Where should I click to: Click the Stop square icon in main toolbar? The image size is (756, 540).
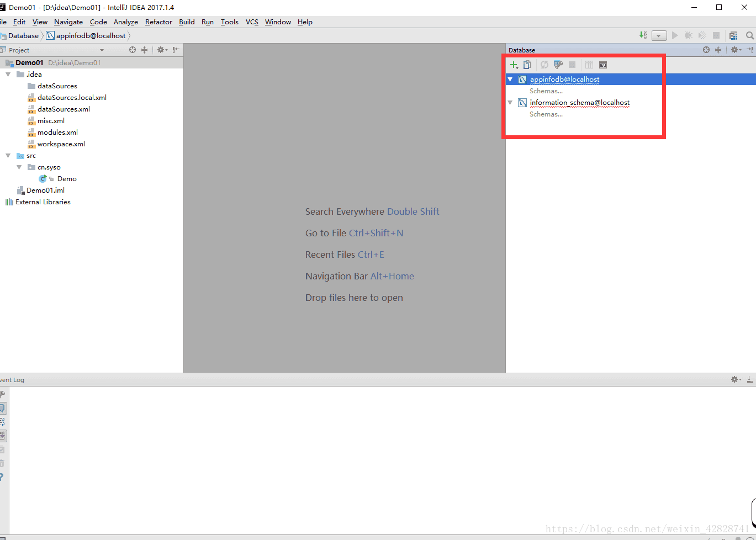tap(716, 35)
